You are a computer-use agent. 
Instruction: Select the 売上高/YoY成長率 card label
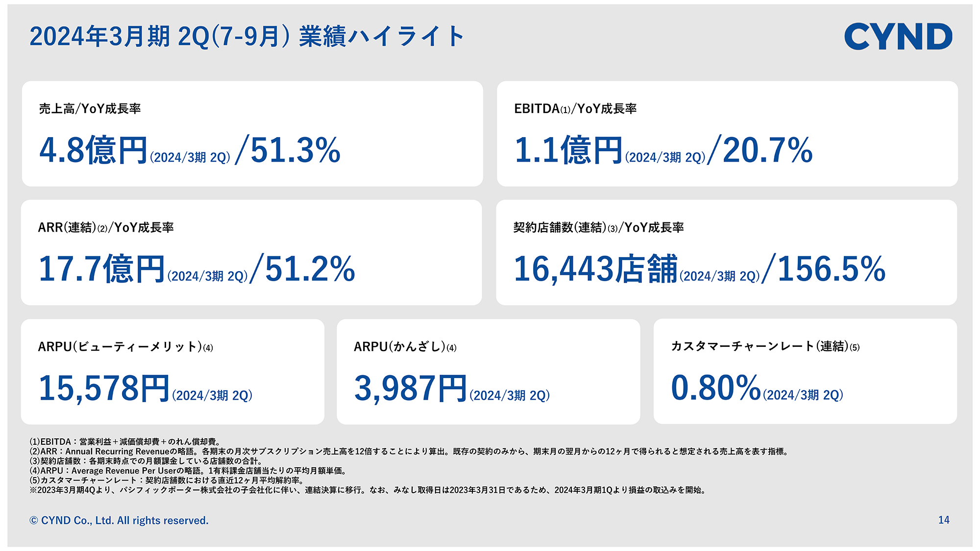pos(90,109)
